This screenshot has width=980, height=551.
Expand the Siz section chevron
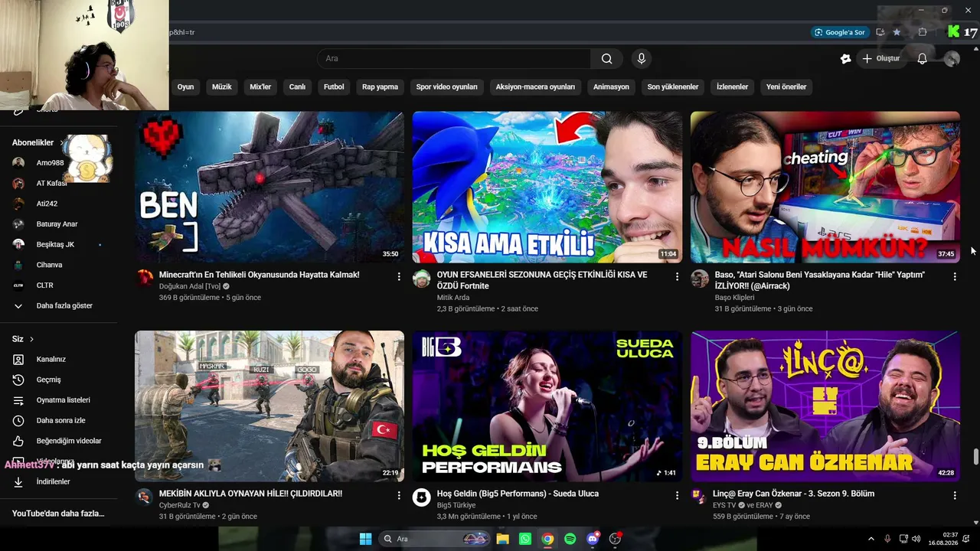(31, 339)
